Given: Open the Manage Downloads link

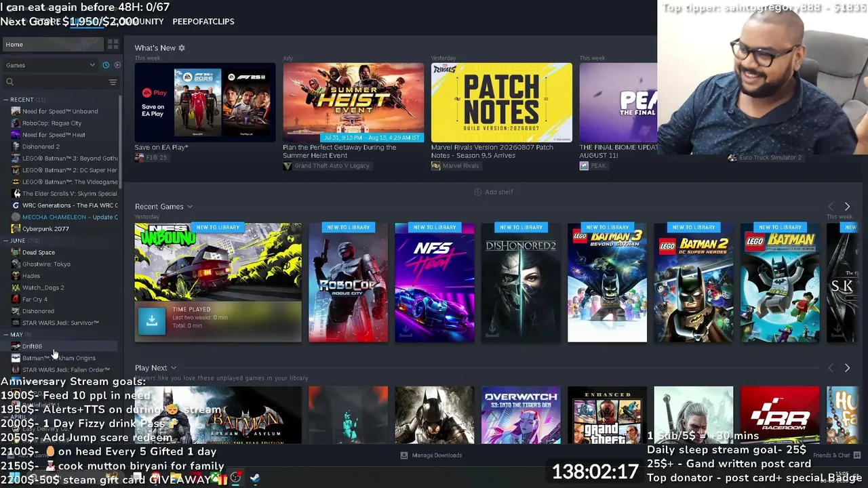Looking at the screenshot, I should pyautogui.click(x=437, y=455).
